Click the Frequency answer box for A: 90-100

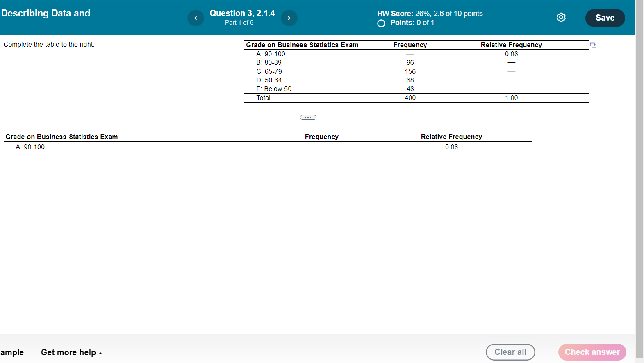322,147
